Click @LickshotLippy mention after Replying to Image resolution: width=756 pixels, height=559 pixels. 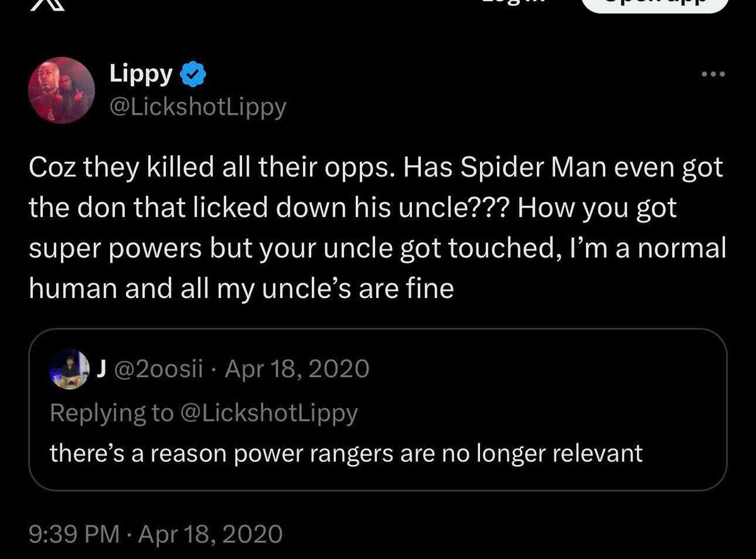268,413
